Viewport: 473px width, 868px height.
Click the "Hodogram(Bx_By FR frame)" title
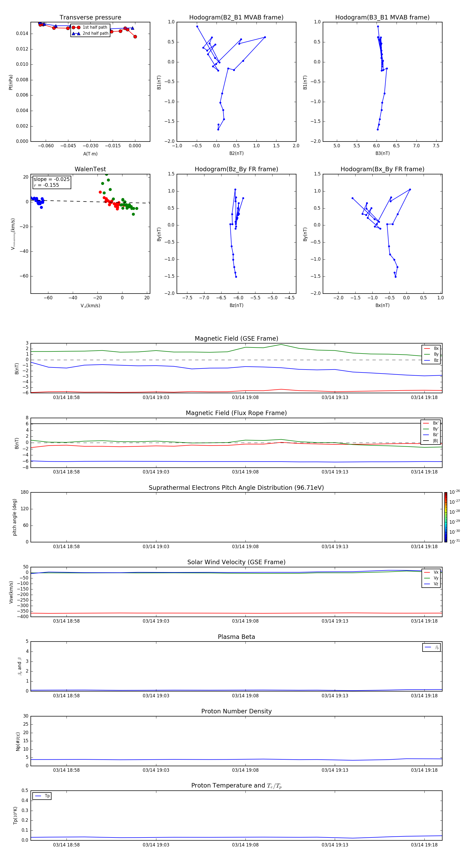coord(382,169)
